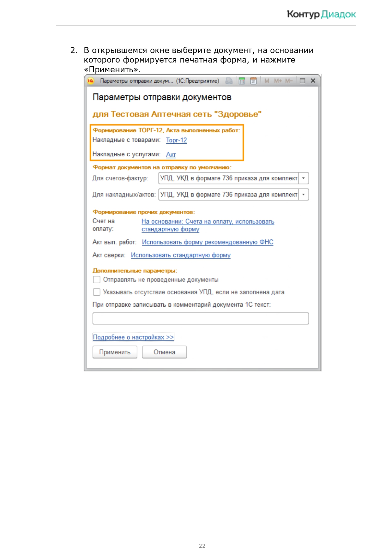The image size is (392, 554).
Task: Toggle 'Указывать отсутствие основания УПД' checkbox
Action: (97, 292)
